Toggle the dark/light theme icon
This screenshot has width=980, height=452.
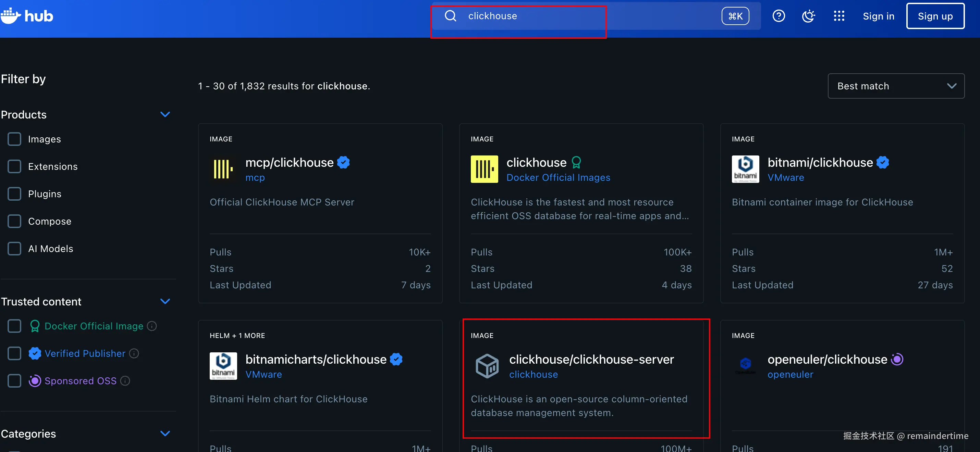(x=808, y=16)
